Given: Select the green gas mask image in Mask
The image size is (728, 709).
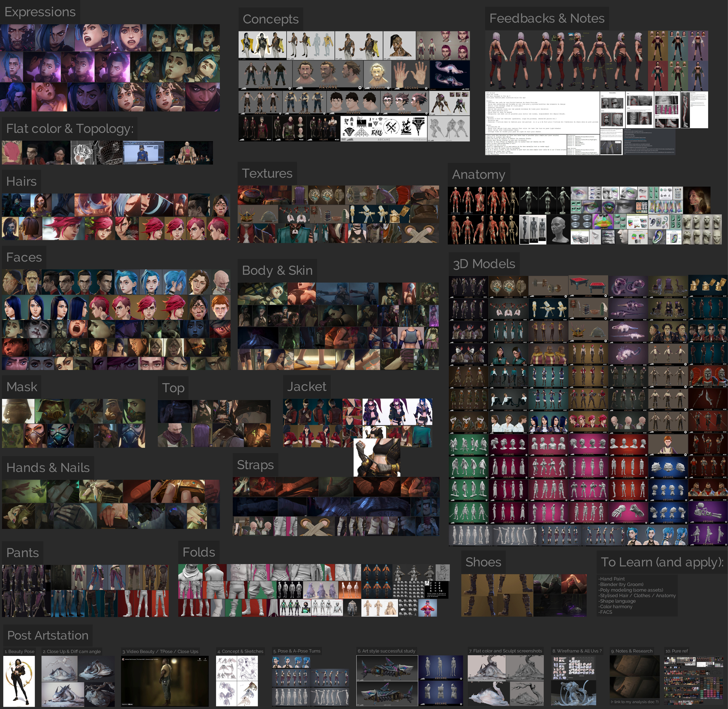Looking at the screenshot, I should click(x=52, y=411).
